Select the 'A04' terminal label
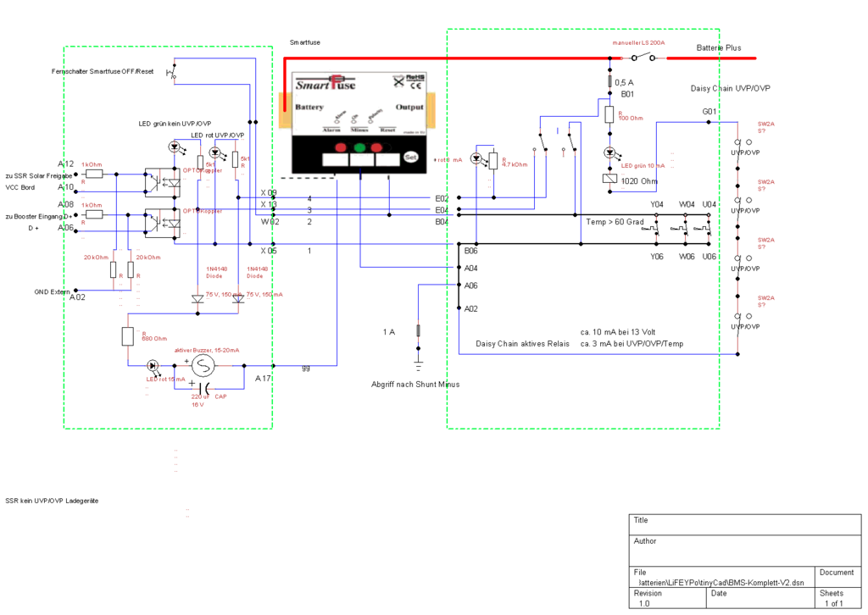 pos(470,269)
